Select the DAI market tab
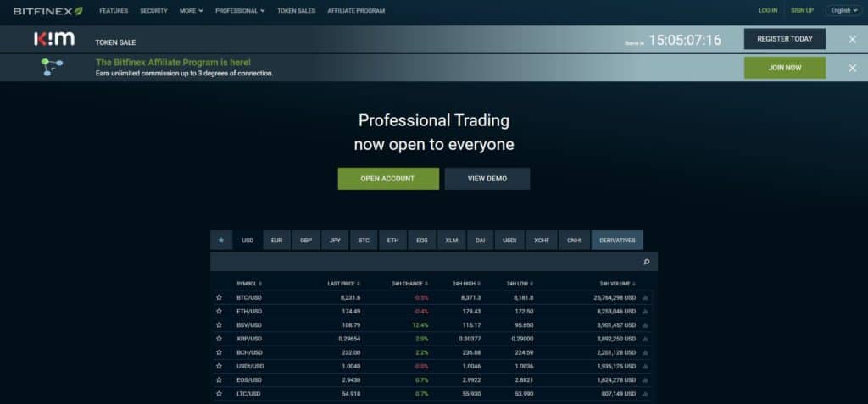This screenshot has height=404, width=868. click(480, 241)
